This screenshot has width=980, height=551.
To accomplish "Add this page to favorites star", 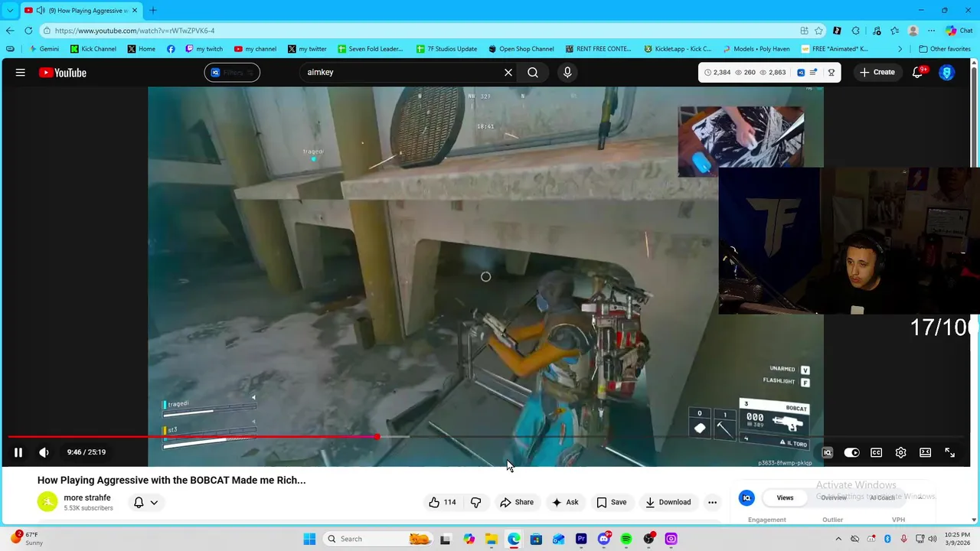I will click(818, 31).
